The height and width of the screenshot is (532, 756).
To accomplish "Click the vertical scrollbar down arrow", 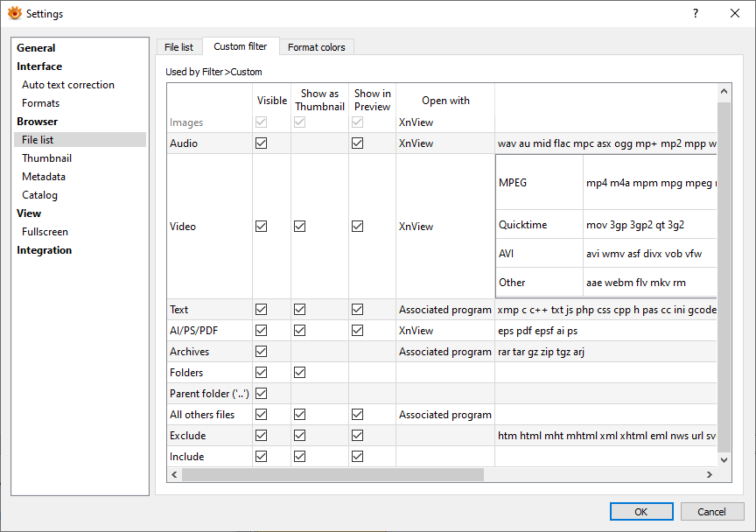I will (724, 458).
